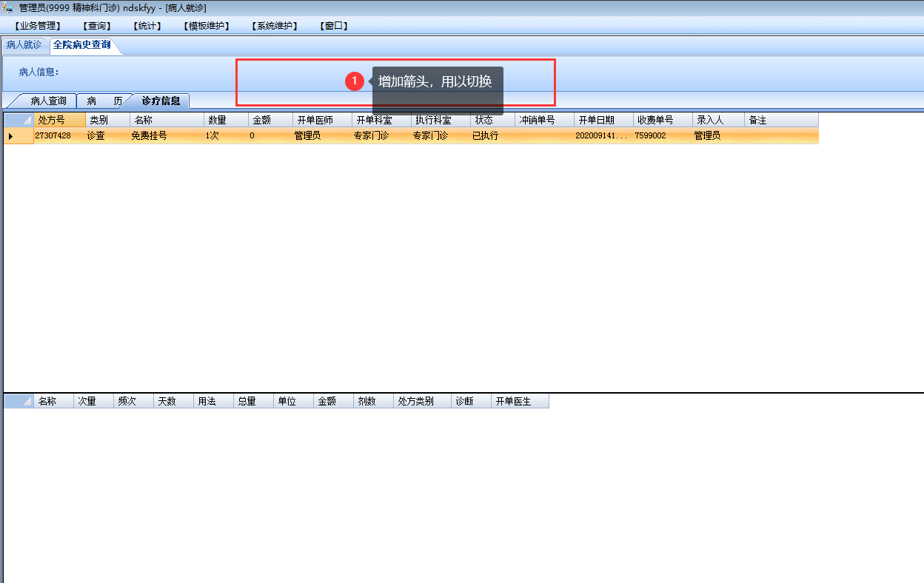Click the 金额 header beside 剂数

click(333, 401)
